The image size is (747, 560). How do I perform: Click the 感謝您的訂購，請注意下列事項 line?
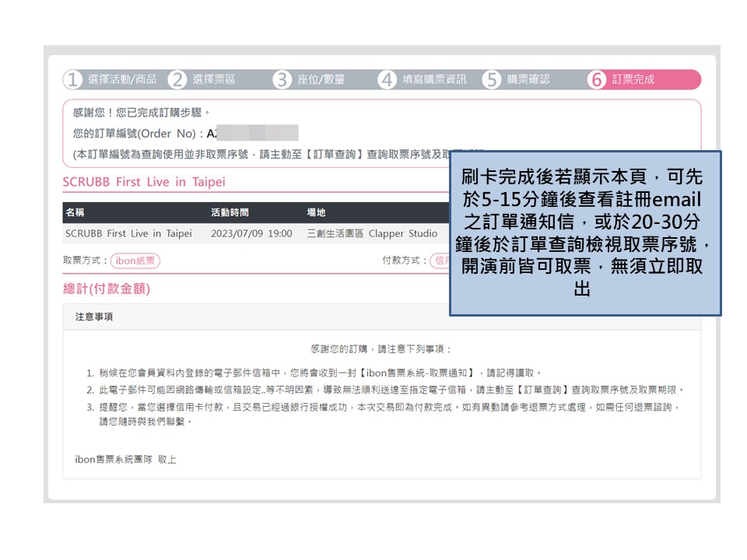coord(381,349)
